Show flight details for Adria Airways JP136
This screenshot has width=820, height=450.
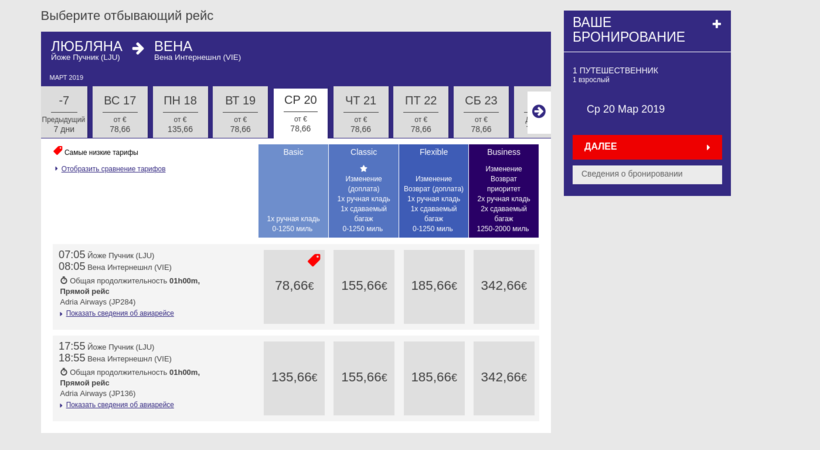pyautogui.click(x=119, y=405)
